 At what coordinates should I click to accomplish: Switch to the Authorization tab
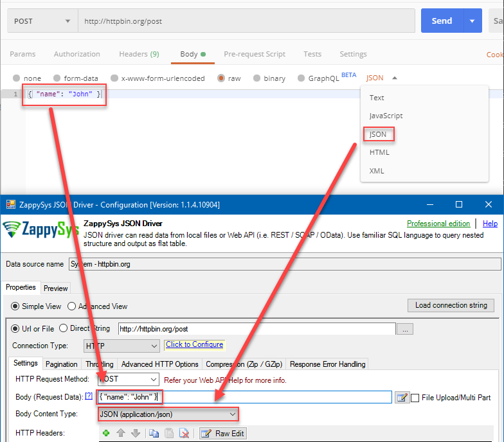[x=77, y=54]
